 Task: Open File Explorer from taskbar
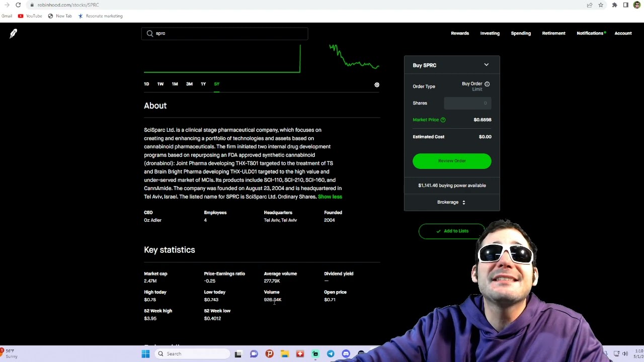point(284,354)
